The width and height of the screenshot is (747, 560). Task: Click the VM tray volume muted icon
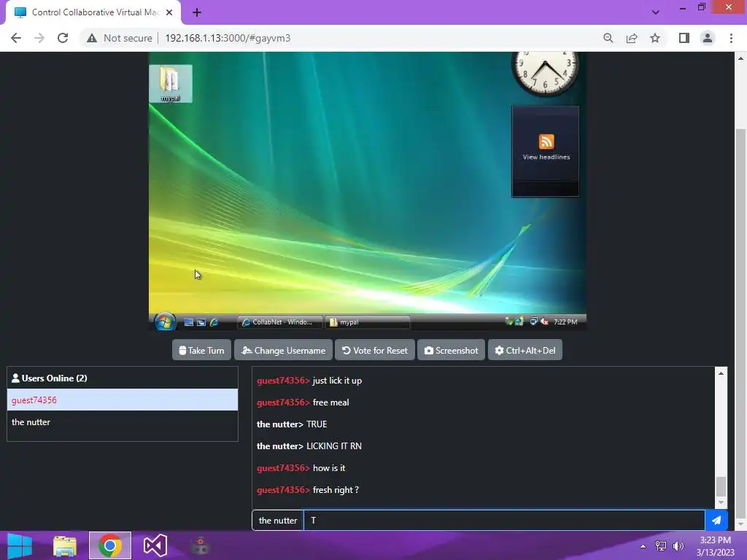point(544,322)
